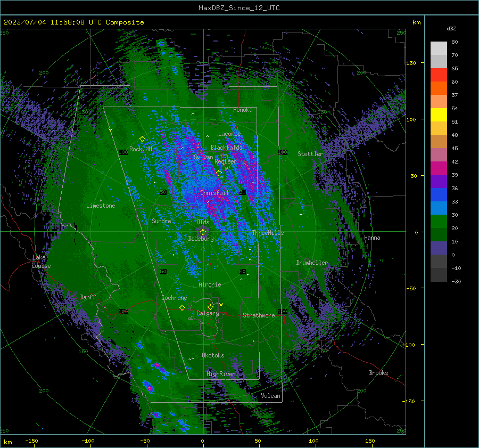Click the ThreeHills city label

click(268, 233)
